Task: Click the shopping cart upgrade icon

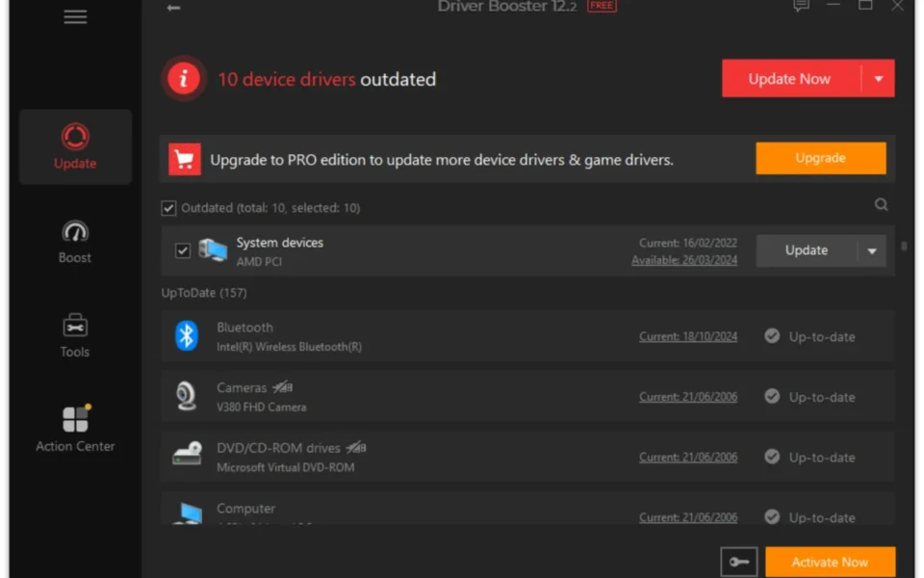Action: 185,159
